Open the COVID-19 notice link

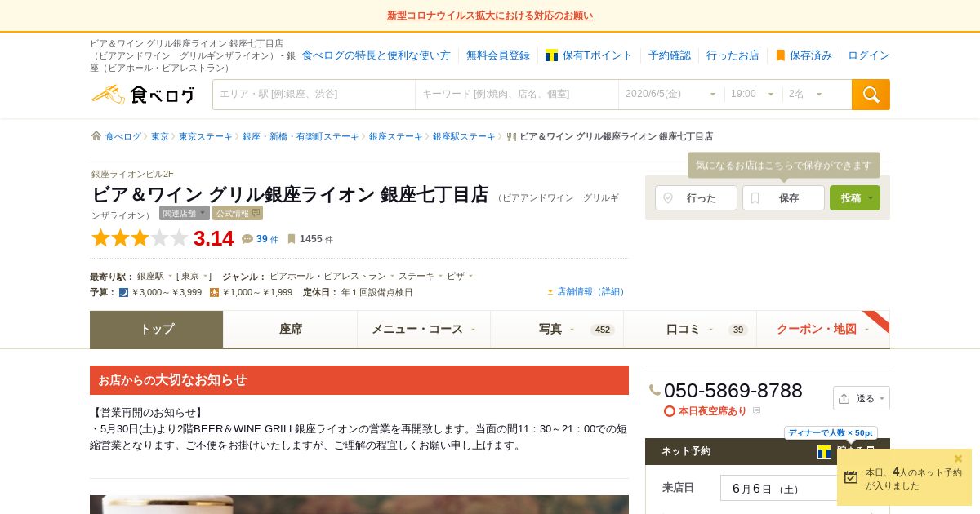[490, 16]
